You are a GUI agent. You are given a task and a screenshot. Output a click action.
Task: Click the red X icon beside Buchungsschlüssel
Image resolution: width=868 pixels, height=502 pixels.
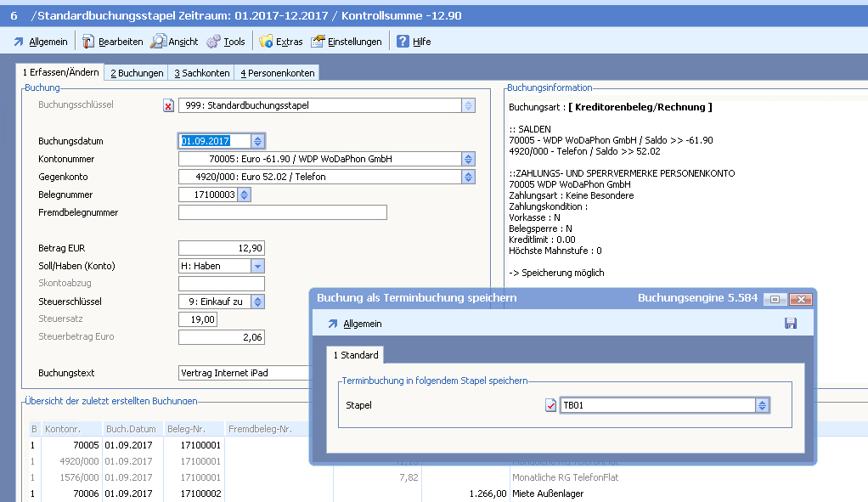click(x=168, y=105)
